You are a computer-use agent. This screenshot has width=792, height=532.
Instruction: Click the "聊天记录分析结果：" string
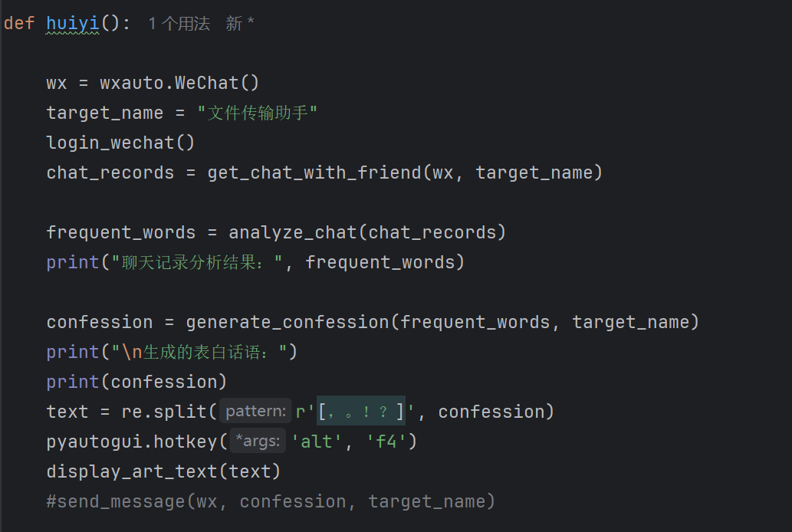coord(197,262)
